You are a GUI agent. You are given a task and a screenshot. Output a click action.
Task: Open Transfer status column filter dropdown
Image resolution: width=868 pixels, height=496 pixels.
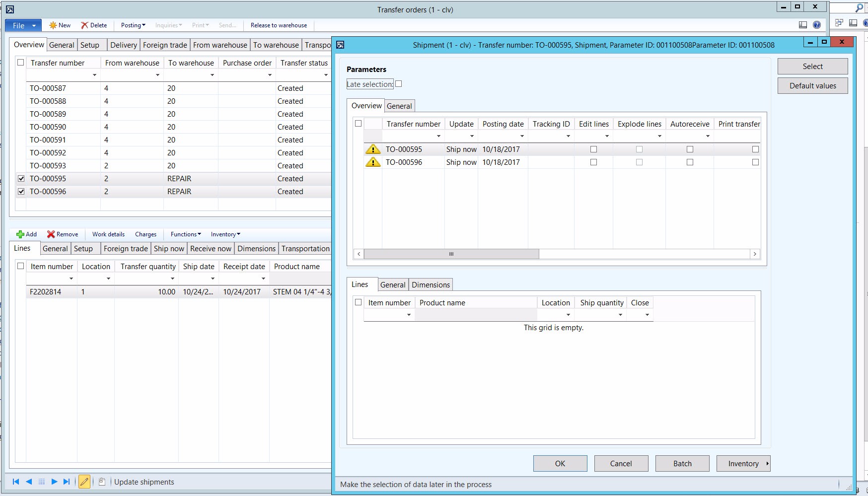coord(326,75)
